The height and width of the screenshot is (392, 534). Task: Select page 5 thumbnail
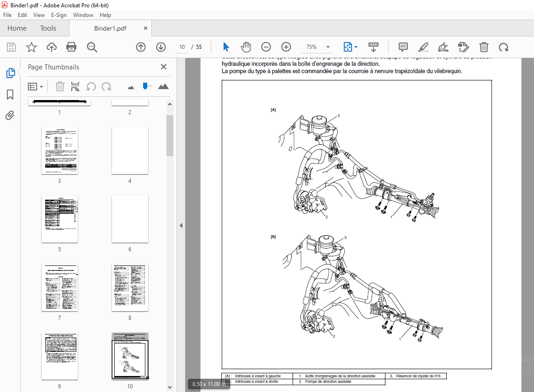point(59,219)
